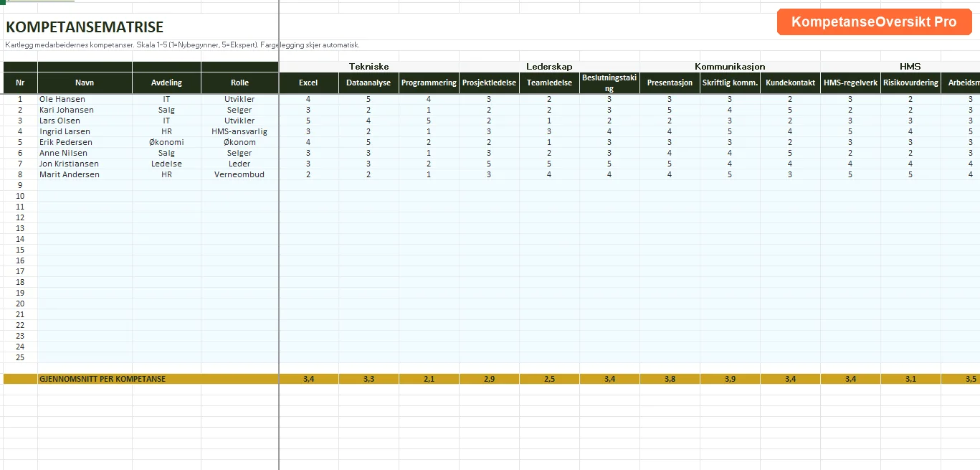980x470 pixels.
Task: Select the Lederskap group header
Action: 549,67
